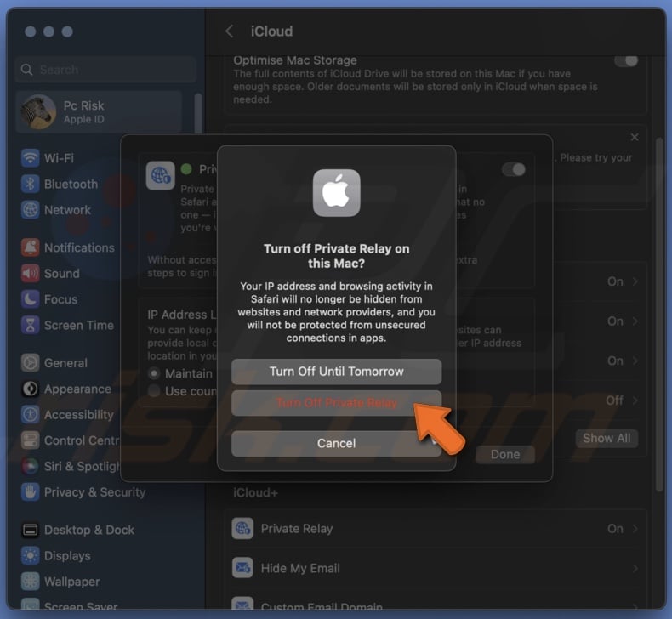This screenshot has width=672, height=619.
Task: Open Notifications via the bell icon
Action: pyautogui.click(x=30, y=247)
